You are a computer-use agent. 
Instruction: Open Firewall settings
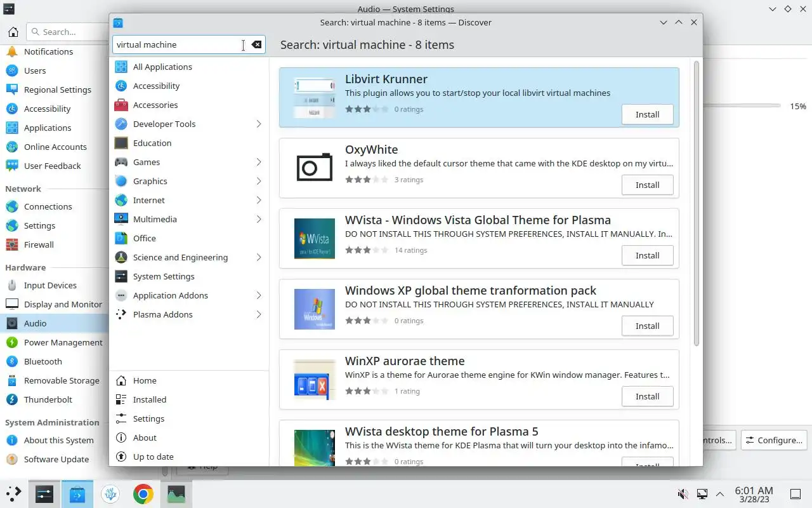click(x=39, y=244)
